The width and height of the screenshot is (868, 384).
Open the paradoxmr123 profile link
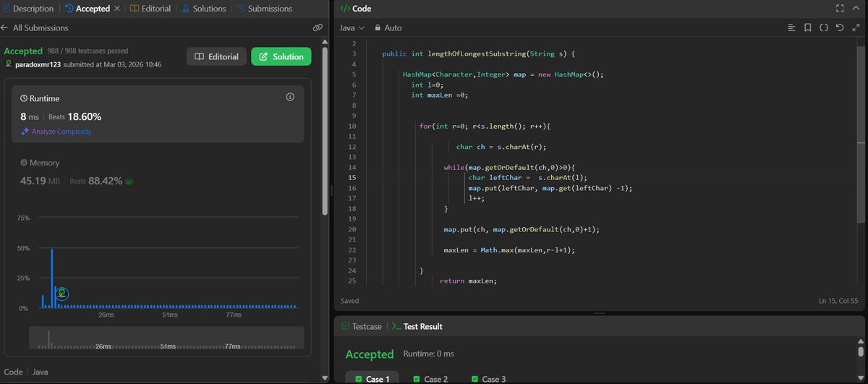40,64
